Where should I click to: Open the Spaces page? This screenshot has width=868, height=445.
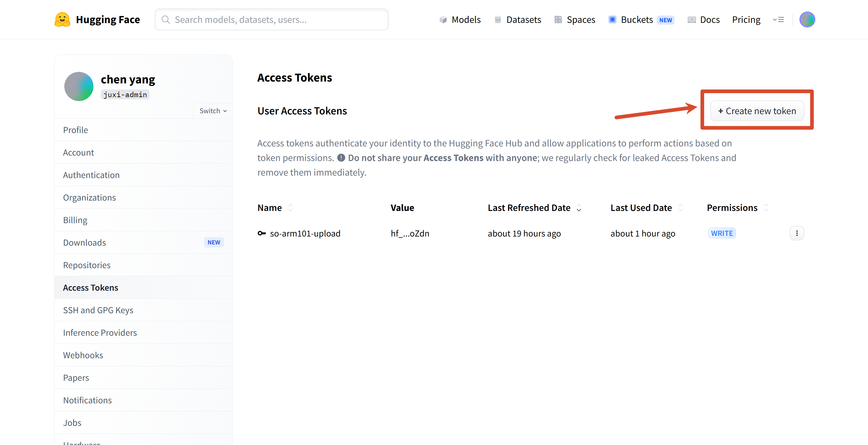coord(574,19)
